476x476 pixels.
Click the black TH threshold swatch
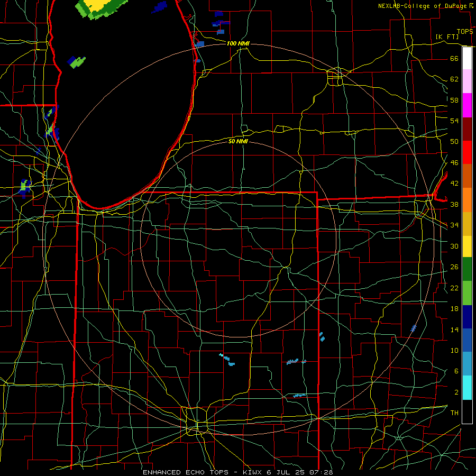[467, 411]
